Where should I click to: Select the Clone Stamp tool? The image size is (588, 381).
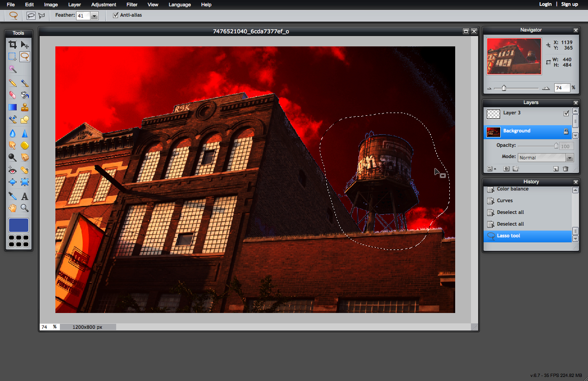(x=25, y=107)
